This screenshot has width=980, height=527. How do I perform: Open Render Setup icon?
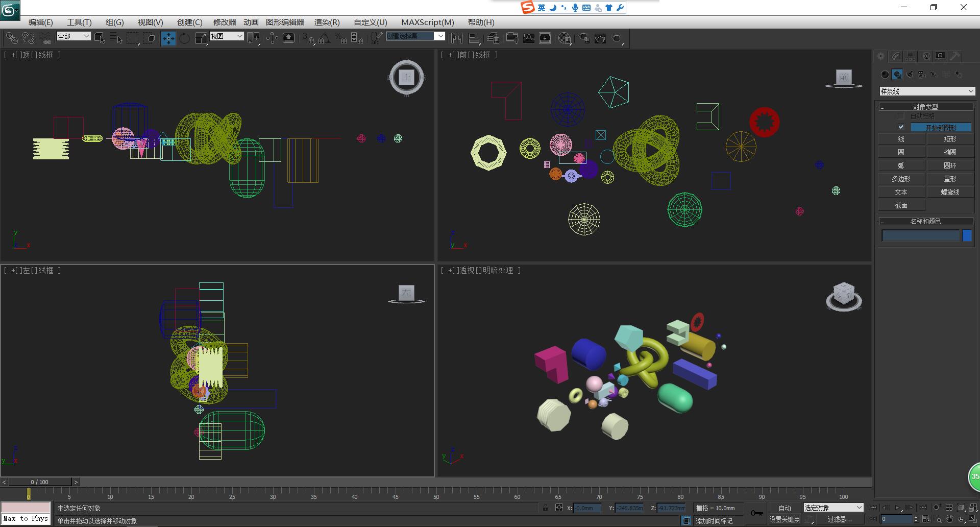(x=584, y=38)
